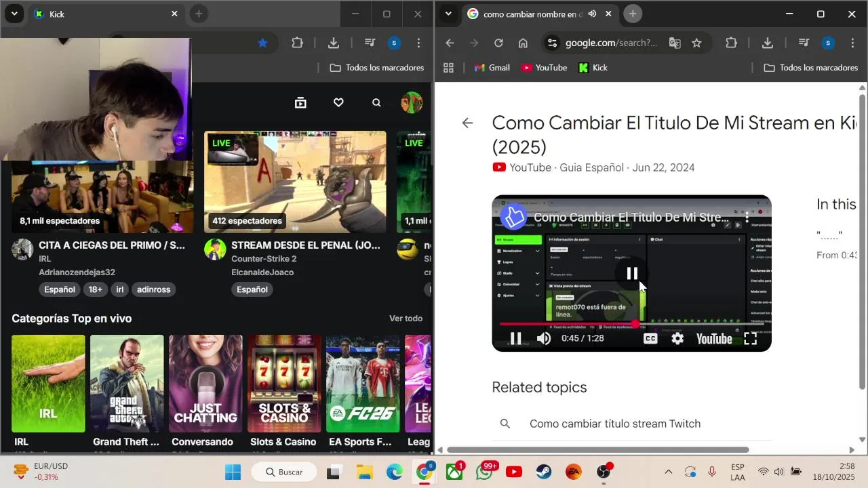
Task: Open the Counter-Strike 2 live stream thumbnail
Action: click(295, 182)
